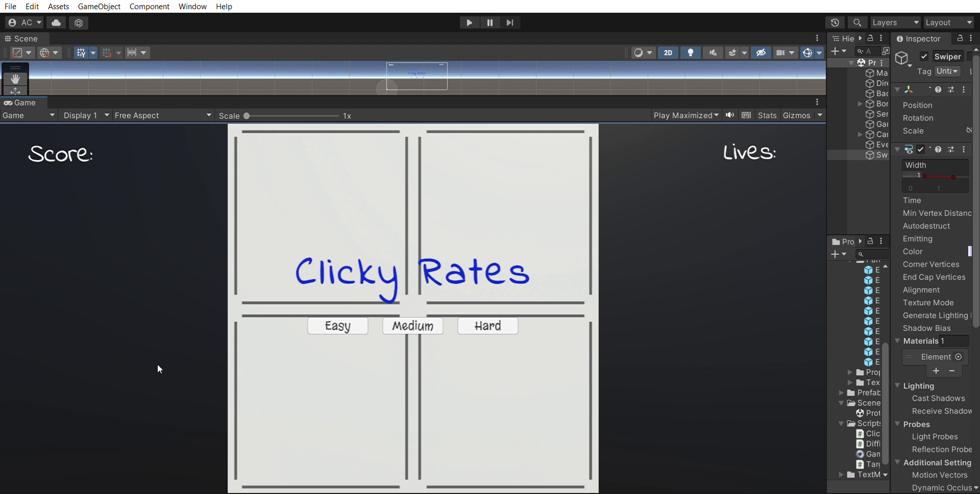
Task: Toggle hidden objects visibility eye
Action: (761, 53)
